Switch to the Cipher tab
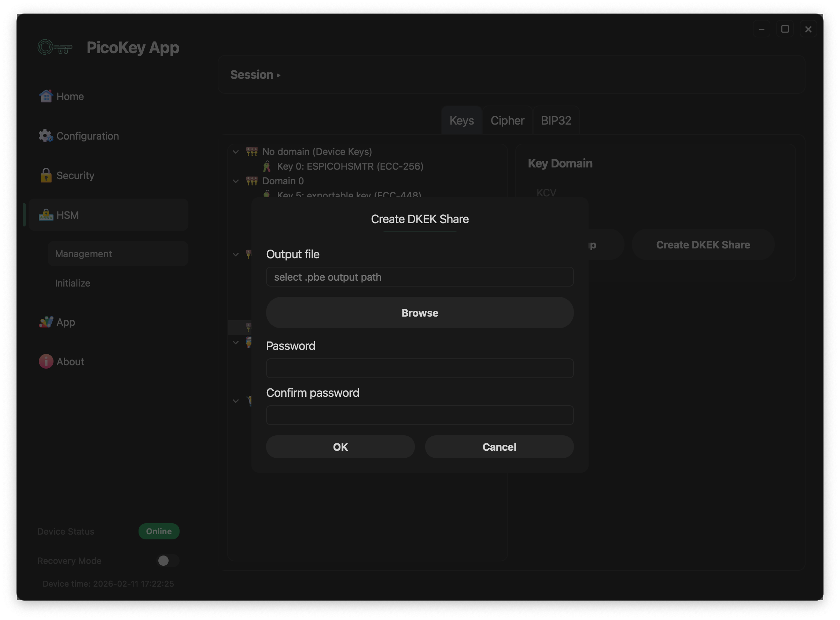This screenshot has width=840, height=620. tap(507, 121)
